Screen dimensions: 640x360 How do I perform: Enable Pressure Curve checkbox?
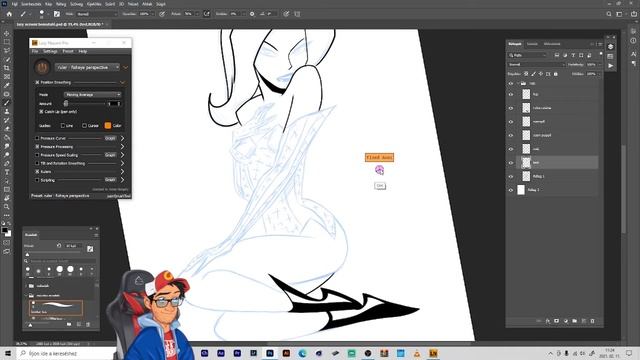click(x=37, y=138)
